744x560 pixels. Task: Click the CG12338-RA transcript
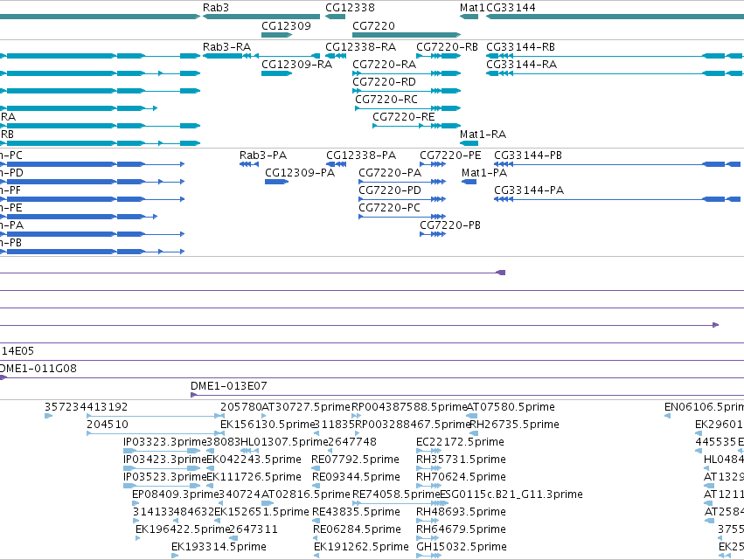[336, 56]
